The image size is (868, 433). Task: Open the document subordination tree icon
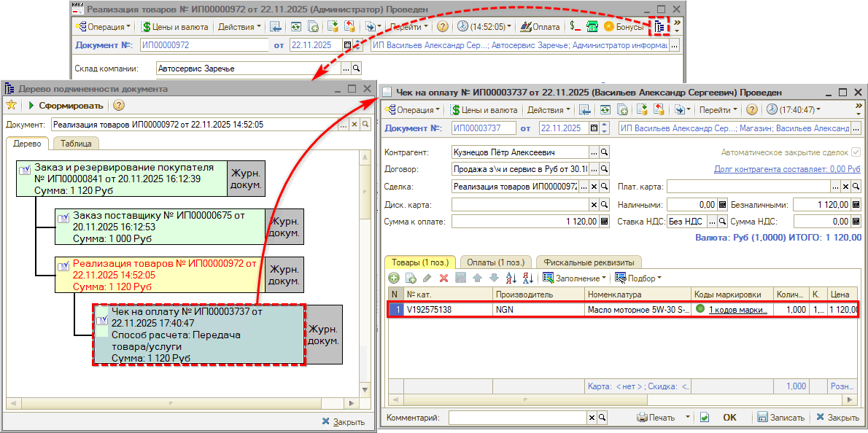pyautogui.click(x=659, y=27)
